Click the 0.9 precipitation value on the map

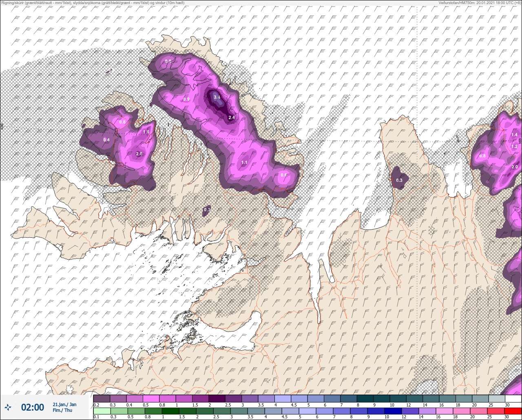[x=186, y=99]
